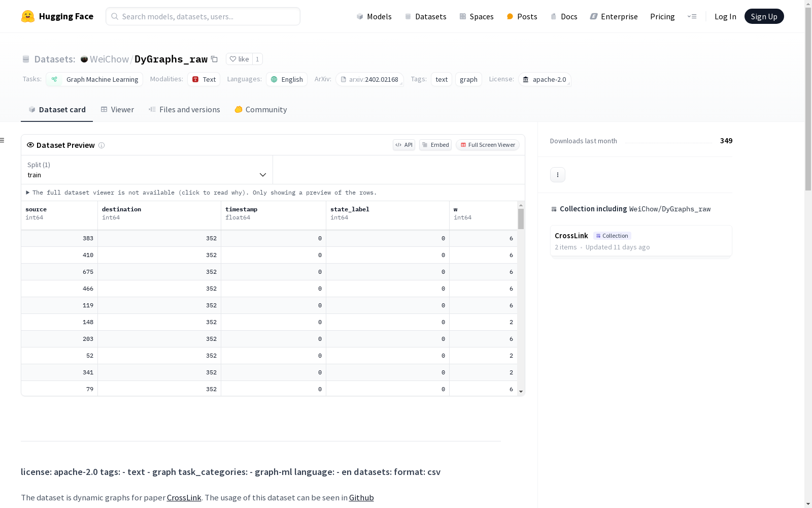Select the source cell with value 675
Screen dimensions: 812x508
click(x=59, y=272)
